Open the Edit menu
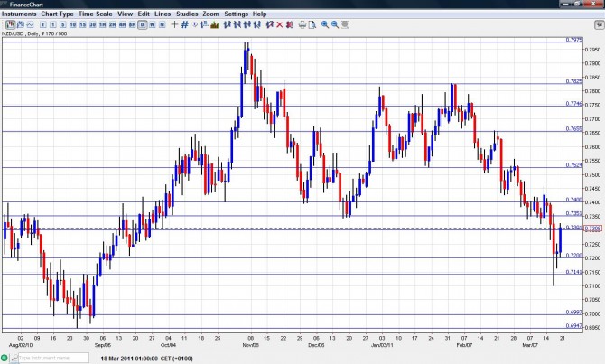This screenshot has height=364, width=605. point(144,14)
